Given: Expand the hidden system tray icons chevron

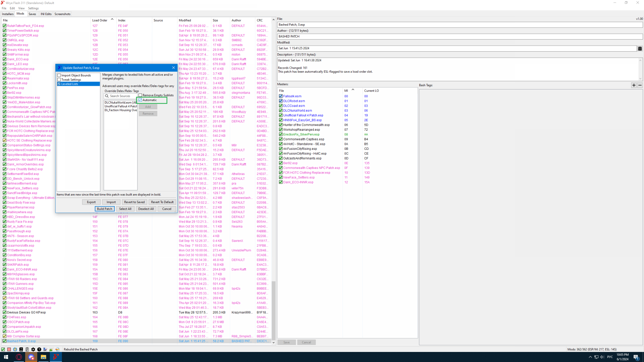Looking at the screenshot, I should [x=590, y=357].
